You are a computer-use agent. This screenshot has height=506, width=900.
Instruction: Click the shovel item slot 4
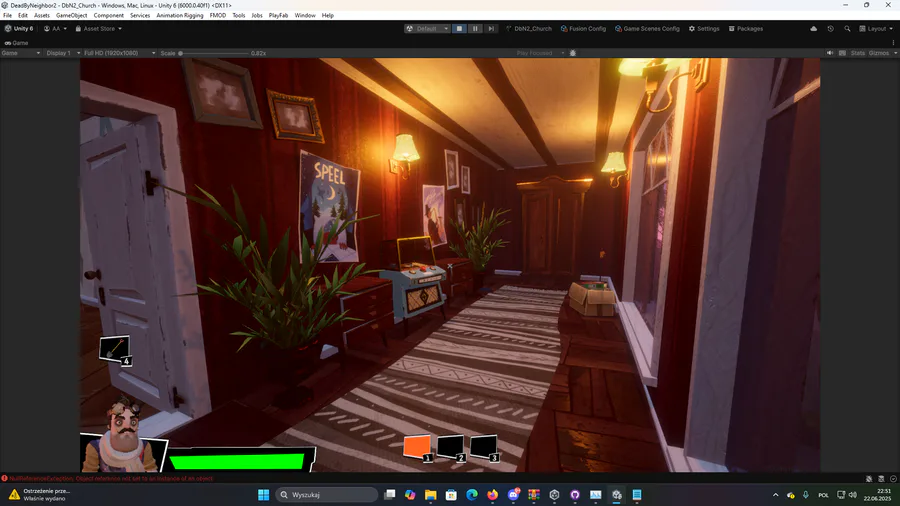(x=115, y=349)
